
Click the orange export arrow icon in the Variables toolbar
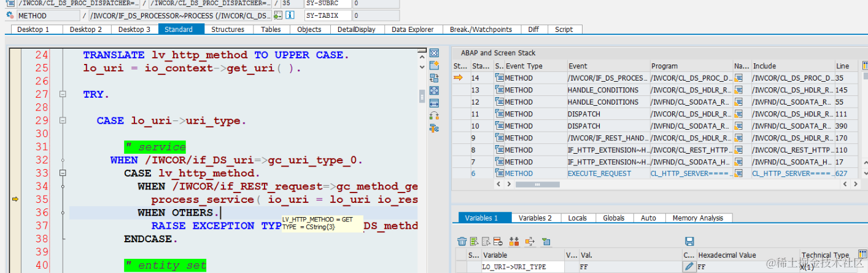tap(530, 242)
